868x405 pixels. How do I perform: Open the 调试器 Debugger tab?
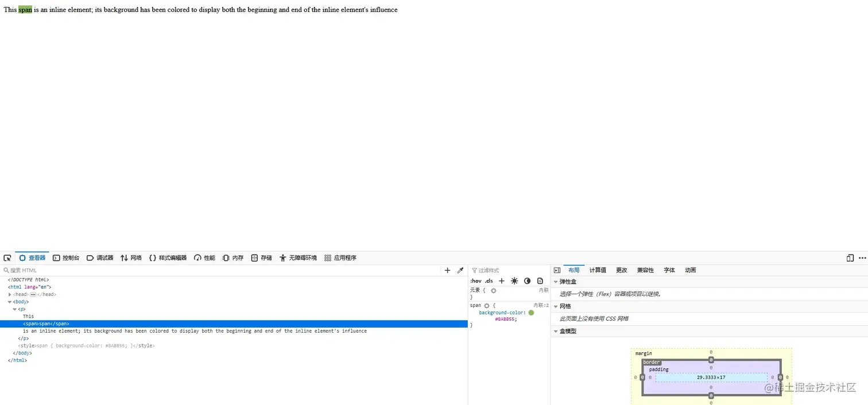click(x=100, y=258)
